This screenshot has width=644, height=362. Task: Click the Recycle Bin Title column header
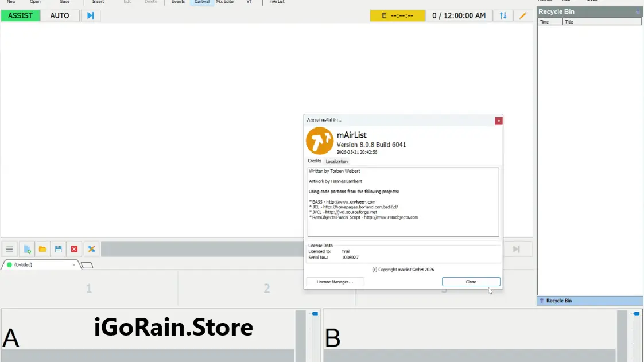[602, 22]
